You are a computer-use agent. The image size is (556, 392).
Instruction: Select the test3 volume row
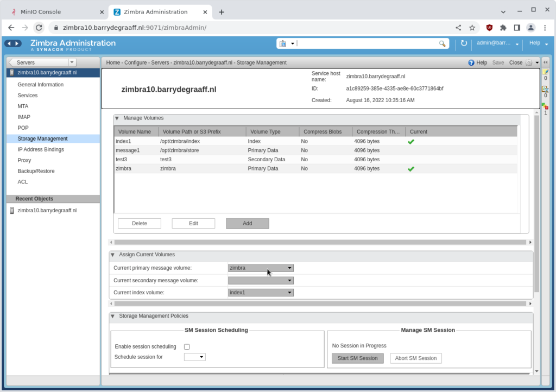(315, 160)
